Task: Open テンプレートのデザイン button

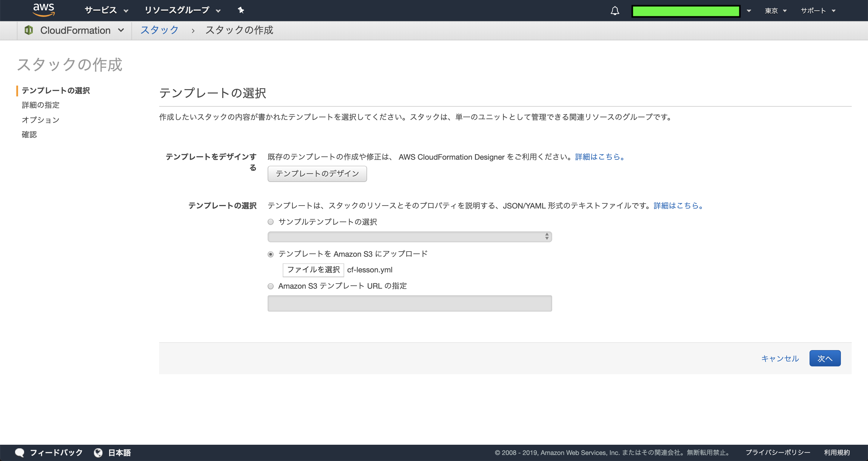Action: pos(317,174)
